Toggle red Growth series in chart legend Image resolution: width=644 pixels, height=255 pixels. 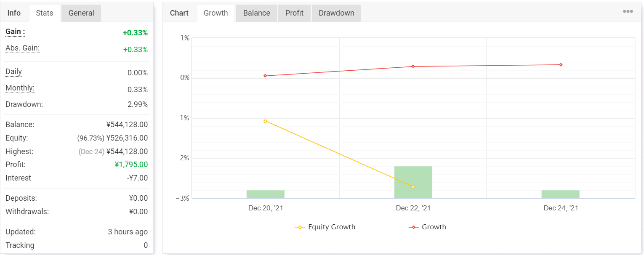(428, 227)
